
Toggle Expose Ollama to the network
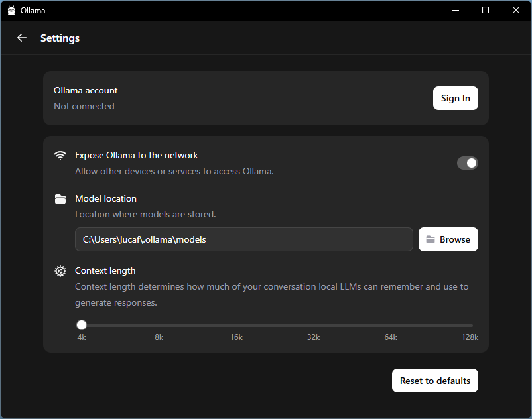tap(467, 163)
